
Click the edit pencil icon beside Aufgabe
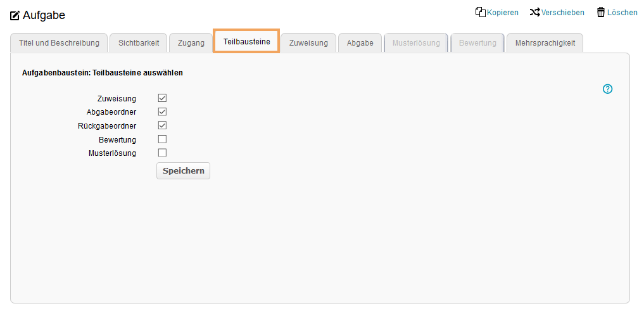(x=15, y=15)
